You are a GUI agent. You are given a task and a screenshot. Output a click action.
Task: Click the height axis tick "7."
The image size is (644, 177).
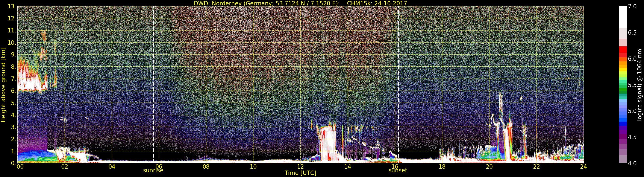[14, 79]
